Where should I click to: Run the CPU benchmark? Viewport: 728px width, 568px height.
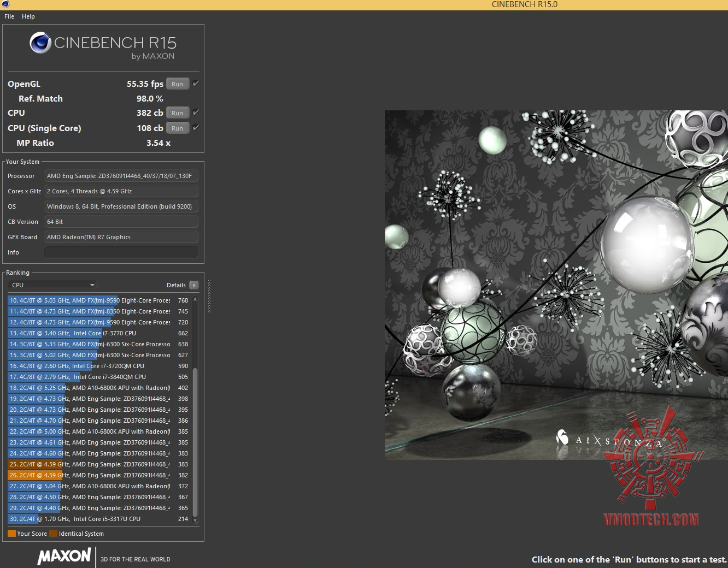pyautogui.click(x=178, y=113)
